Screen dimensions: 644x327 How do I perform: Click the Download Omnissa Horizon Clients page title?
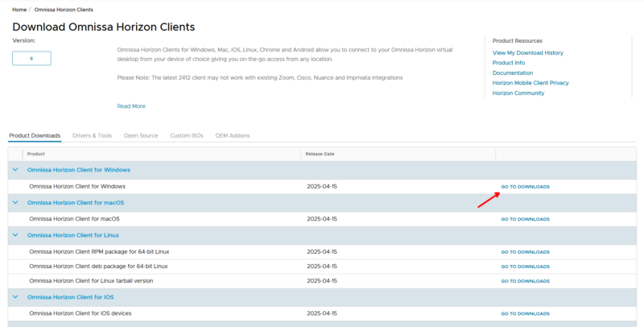[104, 27]
